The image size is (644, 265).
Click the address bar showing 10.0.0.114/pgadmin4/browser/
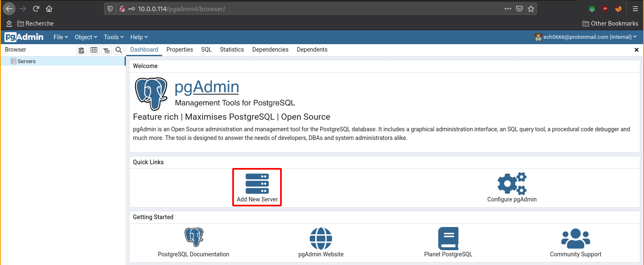pyautogui.click(x=320, y=9)
